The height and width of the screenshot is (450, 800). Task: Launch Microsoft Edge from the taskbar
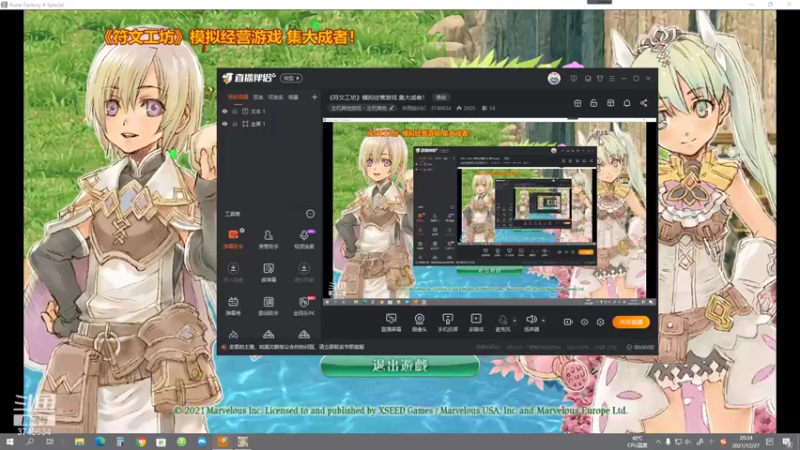tap(99, 442)
